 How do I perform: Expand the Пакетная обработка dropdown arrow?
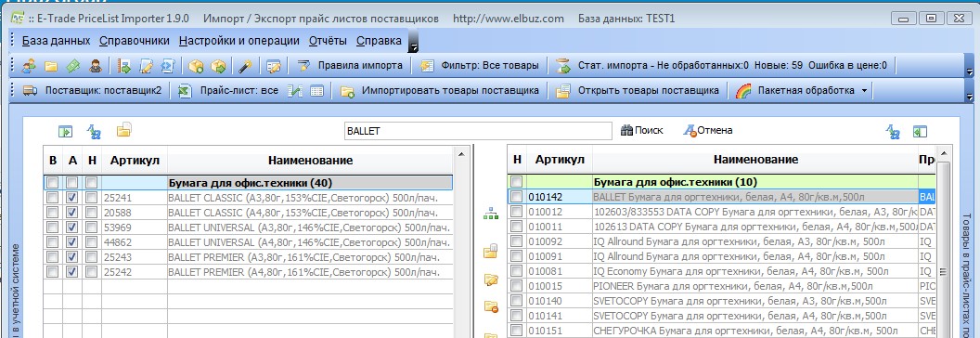click(864, 91)
